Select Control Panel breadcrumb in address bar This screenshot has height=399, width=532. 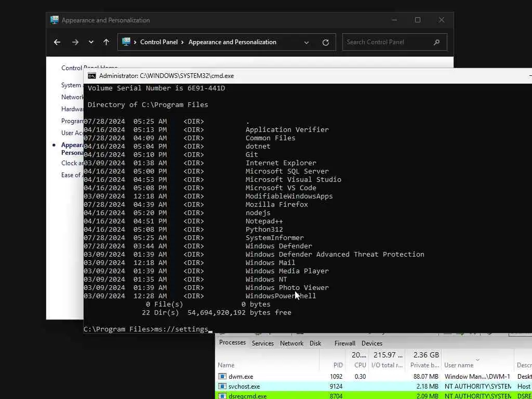click(x=159, y=42)
